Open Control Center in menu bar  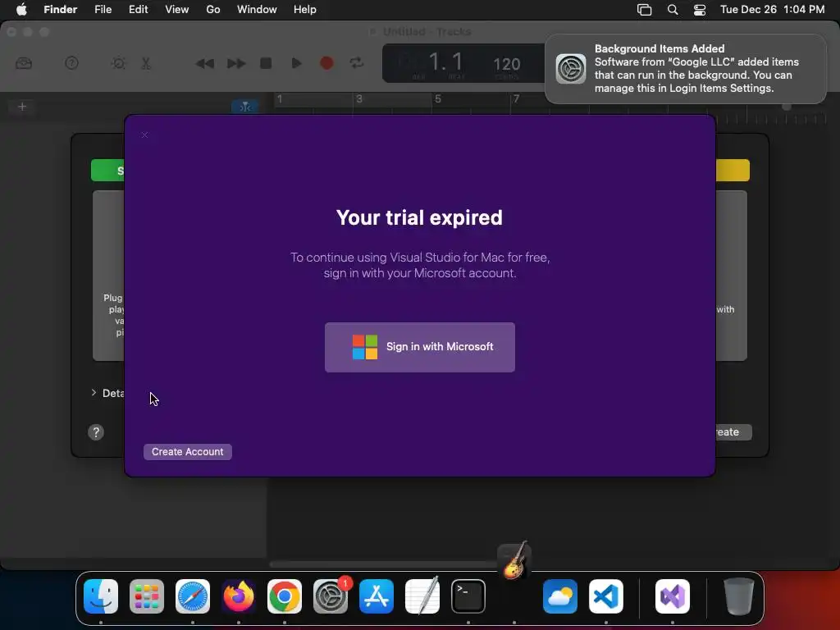click(700, 10)
